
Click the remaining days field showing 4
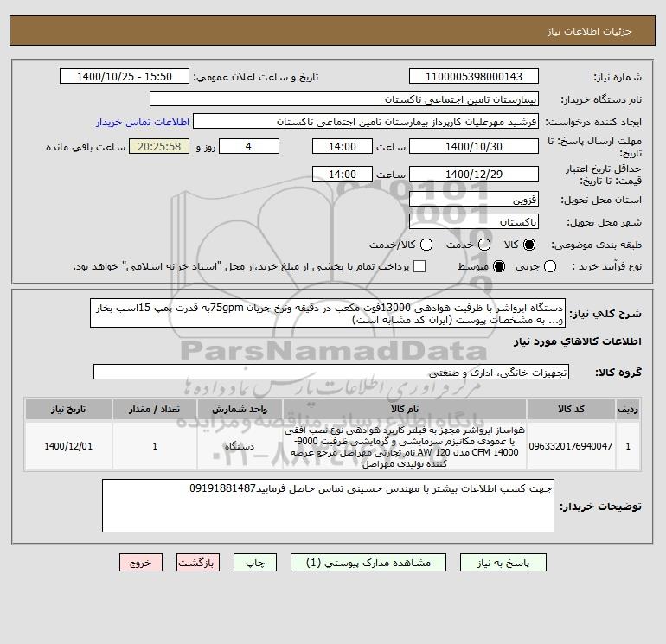[249, 146]
